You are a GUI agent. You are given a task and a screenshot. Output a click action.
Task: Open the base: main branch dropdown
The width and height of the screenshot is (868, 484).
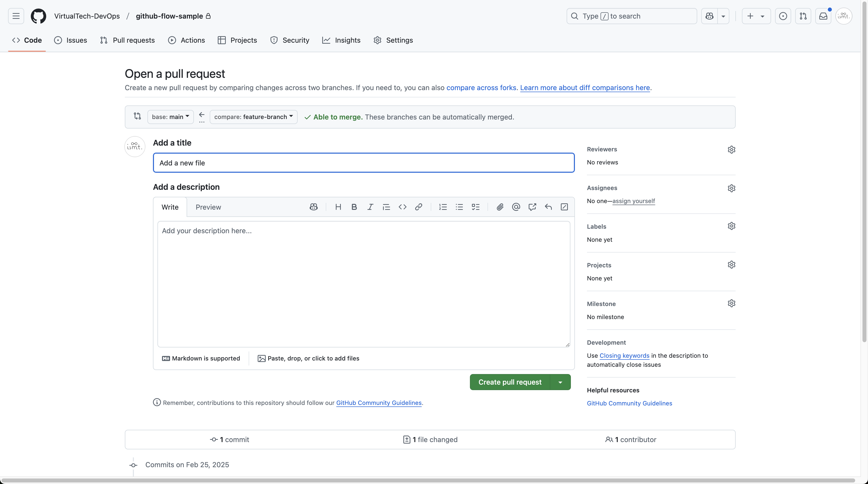pos(171,117)
